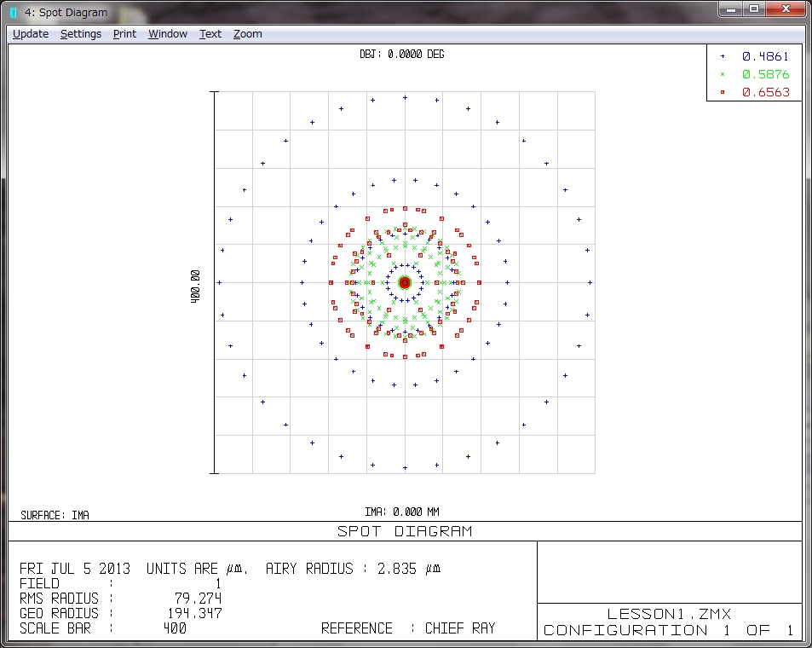Open the Settings menu

(x=81, y=34)
